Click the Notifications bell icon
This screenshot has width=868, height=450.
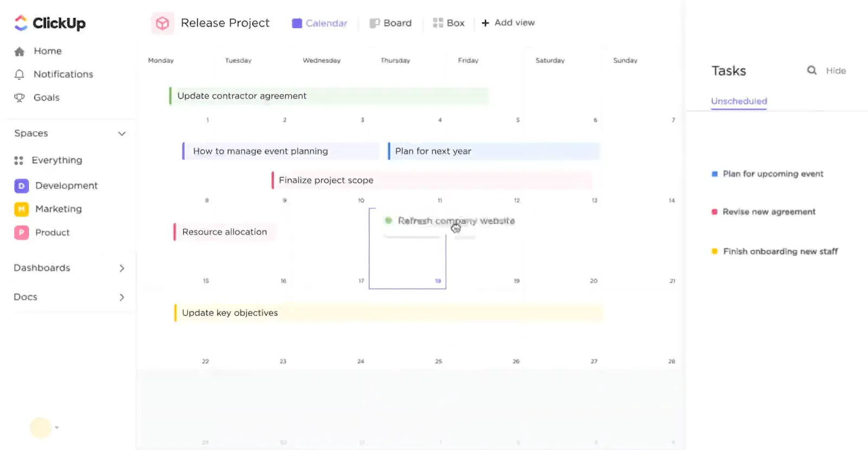pyautogui.click(x=20, y=74)
